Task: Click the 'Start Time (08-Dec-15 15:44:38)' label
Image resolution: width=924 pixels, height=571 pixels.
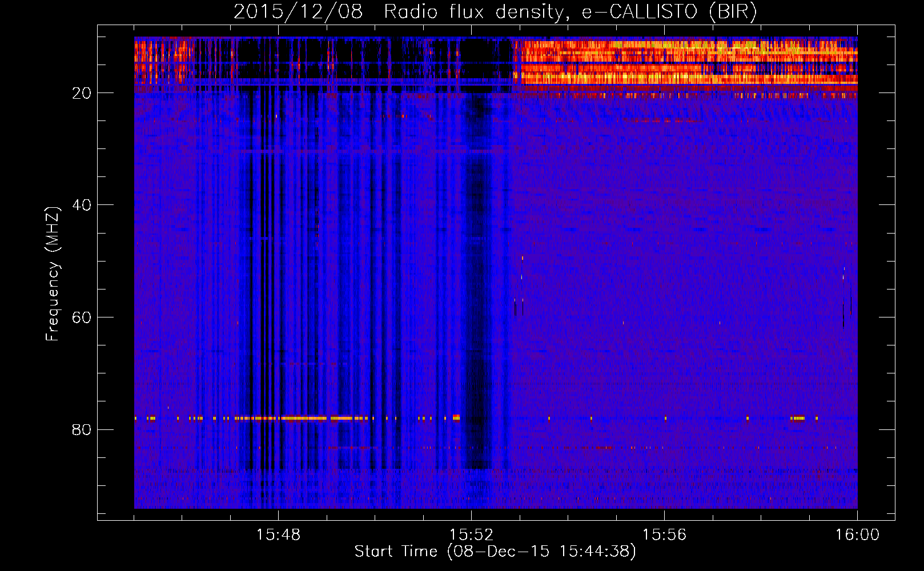Action: (495, 552)
